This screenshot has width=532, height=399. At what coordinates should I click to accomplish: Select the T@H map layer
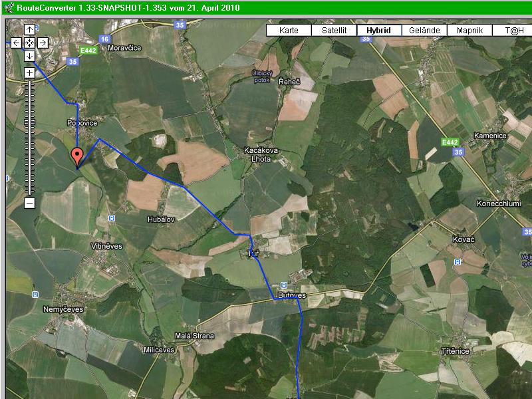tap(513, 31)
